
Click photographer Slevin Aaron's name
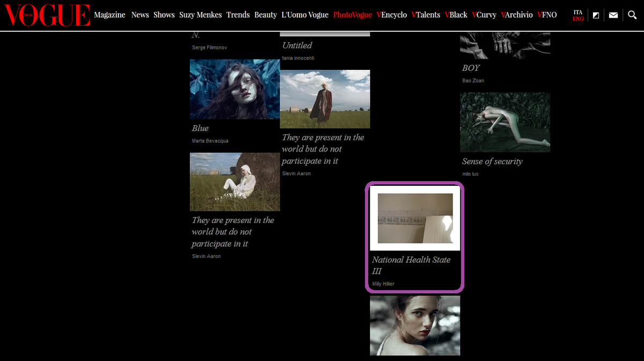point(296,173)
